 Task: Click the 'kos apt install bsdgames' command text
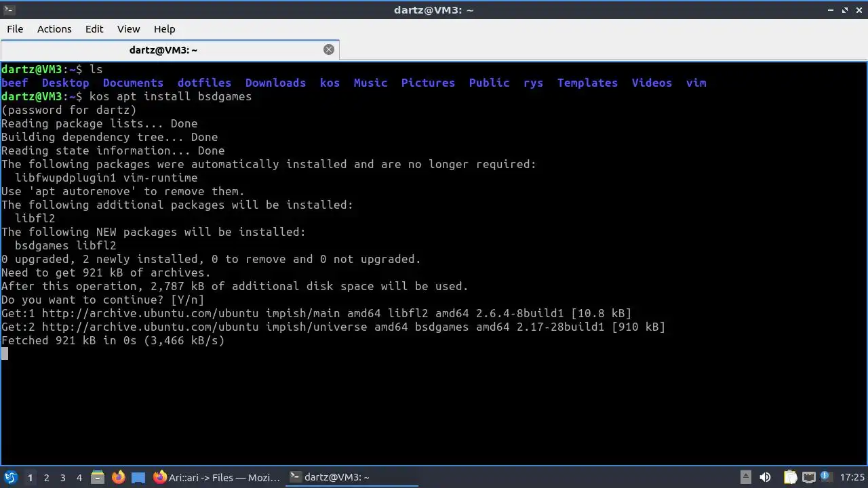[171, 96]
